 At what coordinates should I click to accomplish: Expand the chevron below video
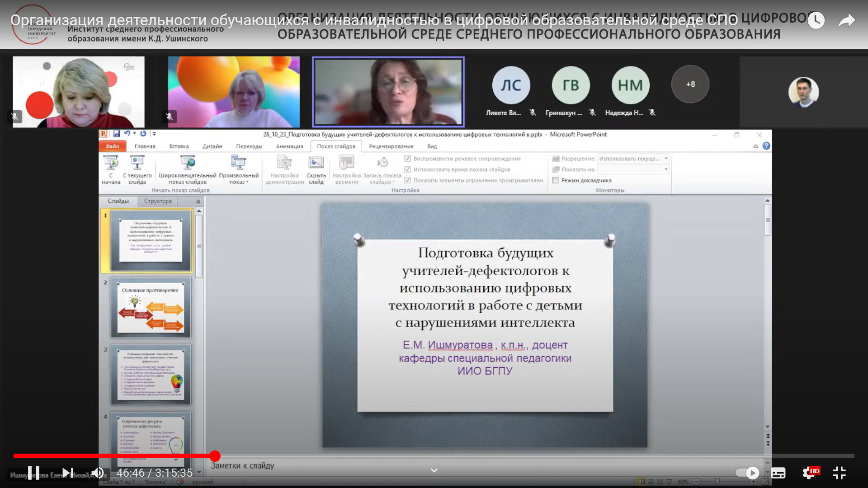[434, 470]
